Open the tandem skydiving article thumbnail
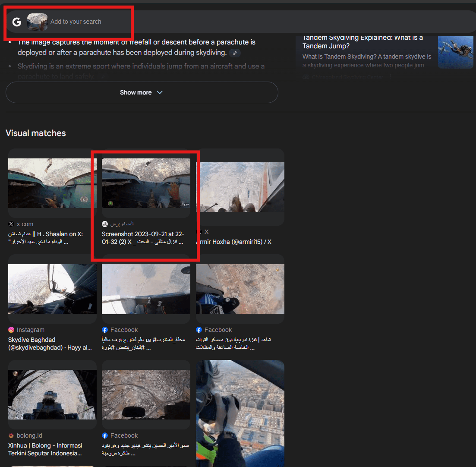 455,52
